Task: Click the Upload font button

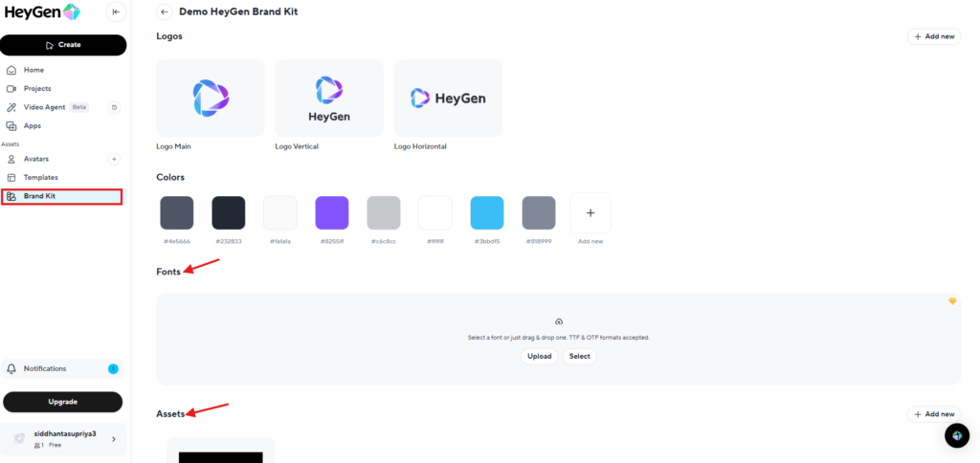Action: [540, 357]
